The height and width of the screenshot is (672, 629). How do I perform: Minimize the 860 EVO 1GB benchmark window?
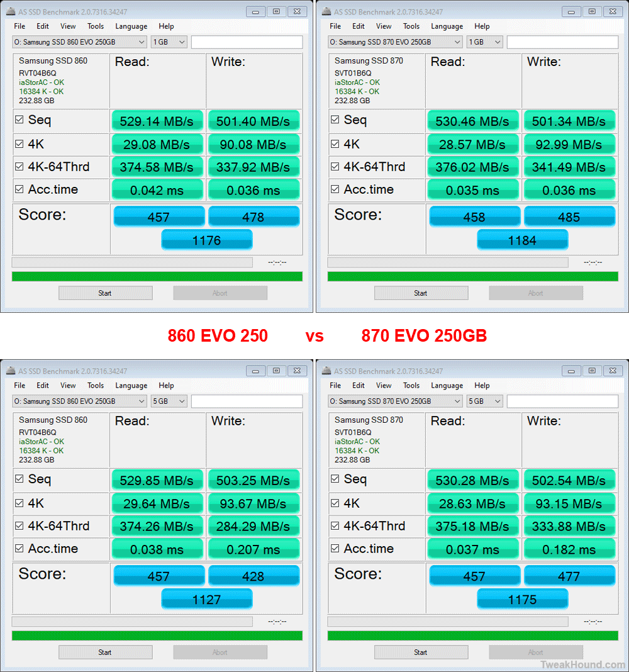coord(255,11)
